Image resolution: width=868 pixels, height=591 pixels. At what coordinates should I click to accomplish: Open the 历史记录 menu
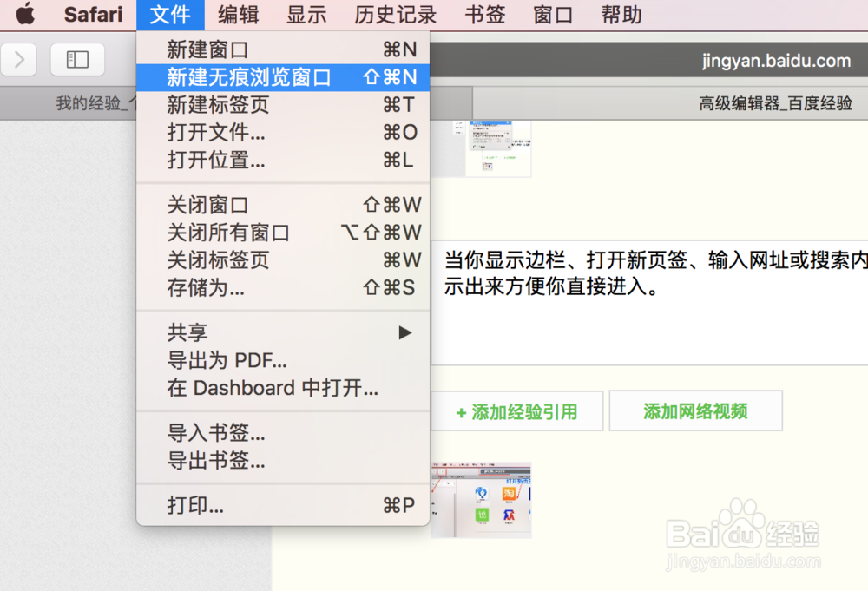[395, 15]
